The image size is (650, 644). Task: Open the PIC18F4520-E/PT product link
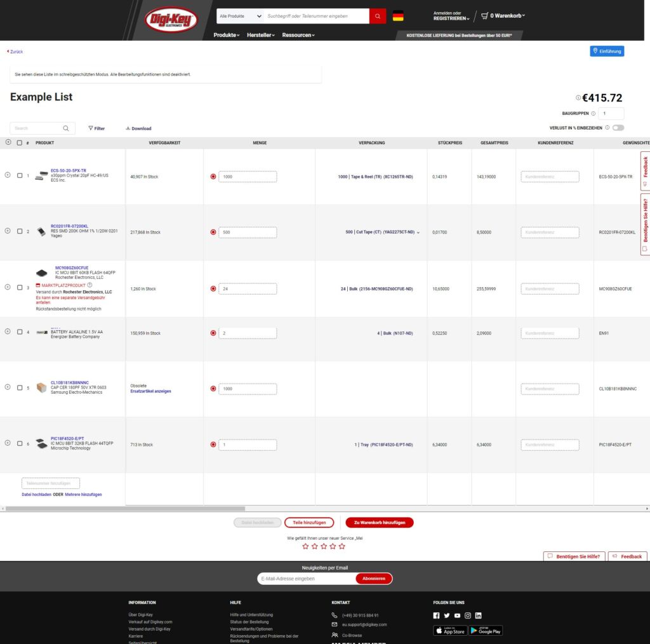(68, 438)
